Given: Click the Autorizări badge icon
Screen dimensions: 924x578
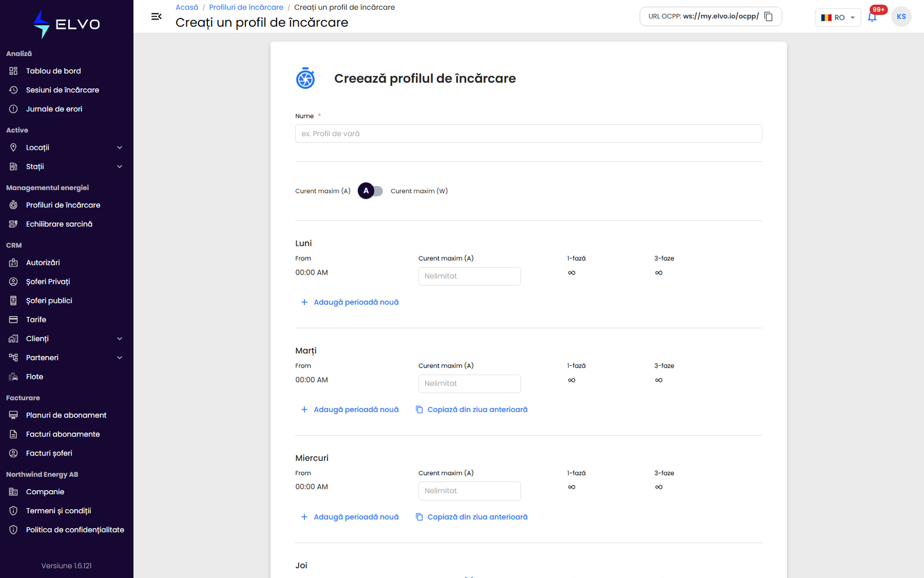Looking at the screenshot, I should [13, 262].
